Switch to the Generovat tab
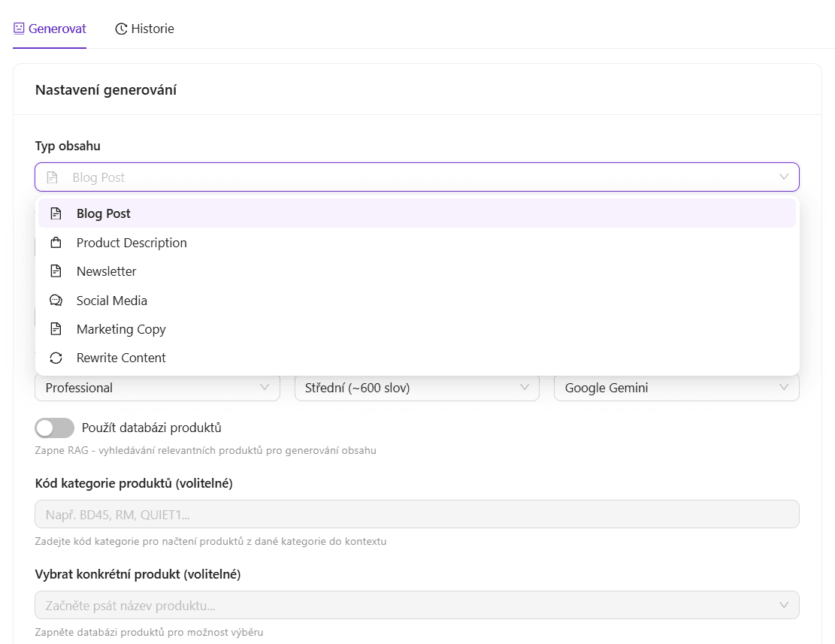The height and width of the screenshot is (644, 835). (50, 29)
